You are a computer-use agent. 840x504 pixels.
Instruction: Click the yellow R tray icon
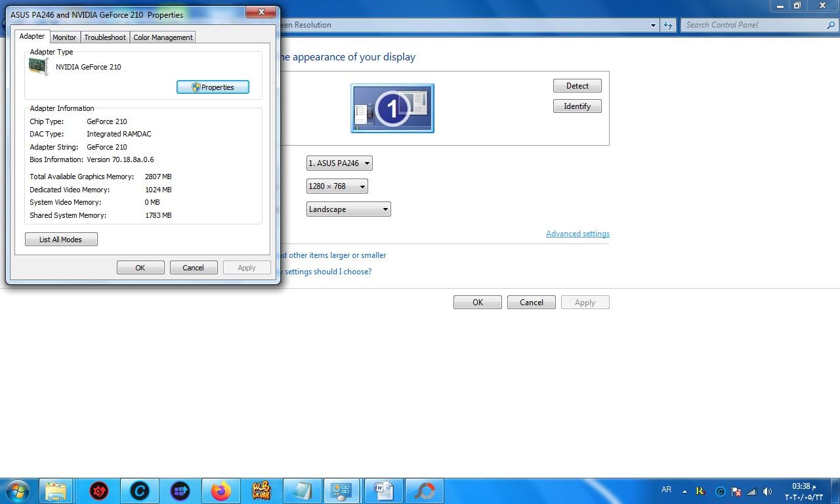(x=700, y=491)
